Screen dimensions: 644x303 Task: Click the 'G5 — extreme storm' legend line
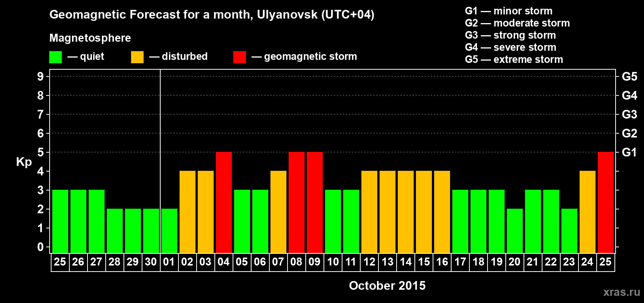(x=514, y=59)
